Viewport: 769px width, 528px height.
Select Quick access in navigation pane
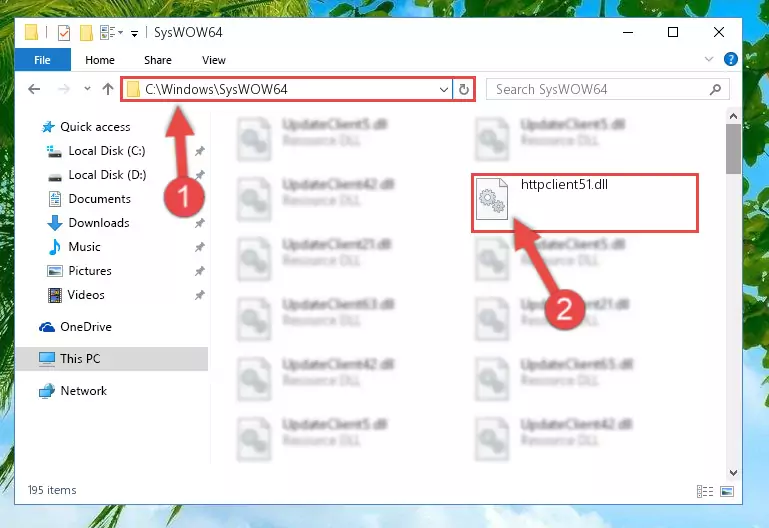95,127
